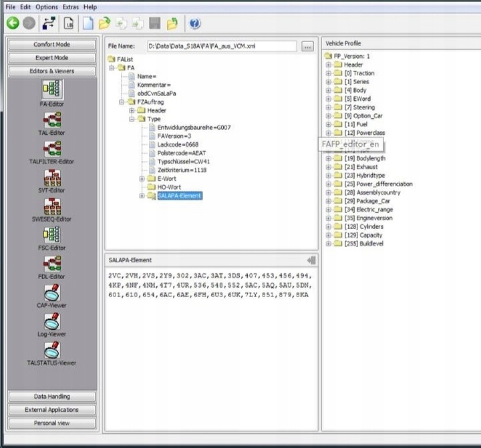Open the FA-Editor from the sidebar
Viewport: 481px width, 448px height.
[x=52, y=90]
